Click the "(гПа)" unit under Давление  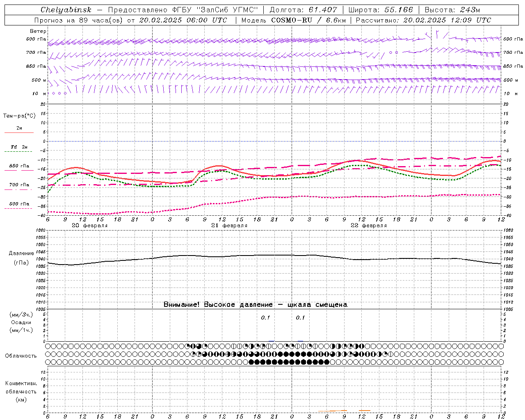[x=21, y=262]
